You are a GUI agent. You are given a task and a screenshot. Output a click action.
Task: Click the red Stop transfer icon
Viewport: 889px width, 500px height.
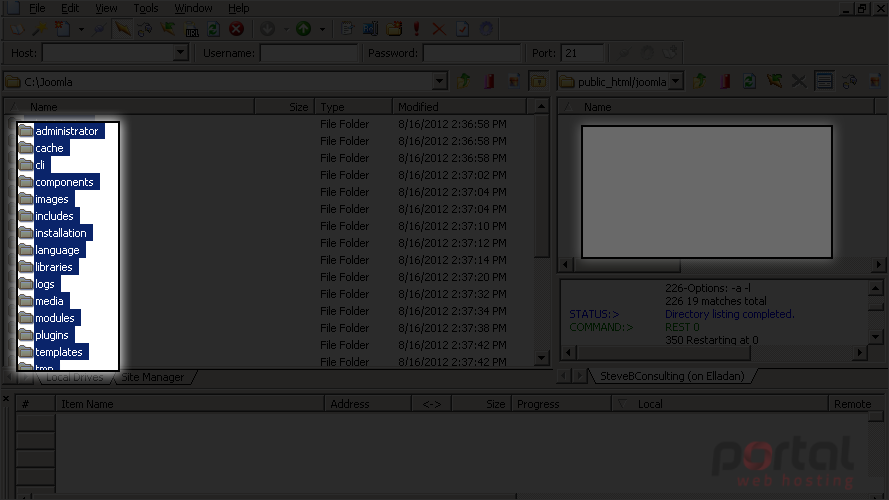236,29
